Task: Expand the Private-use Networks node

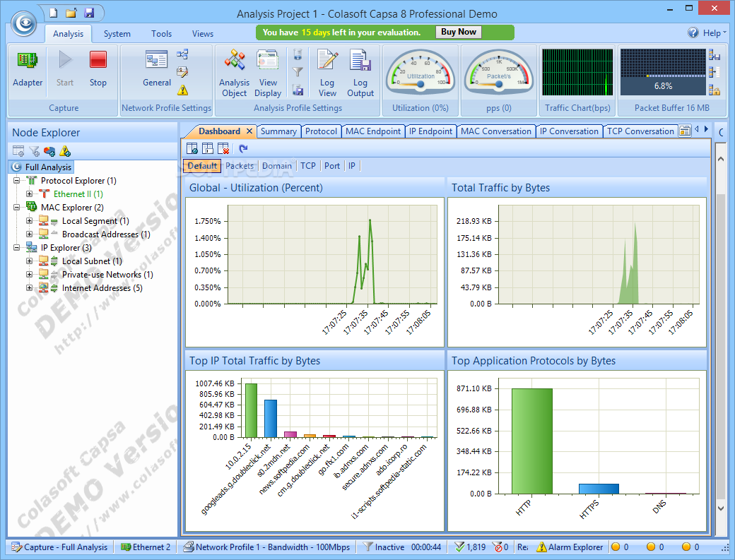Action: tap(29, 275)
